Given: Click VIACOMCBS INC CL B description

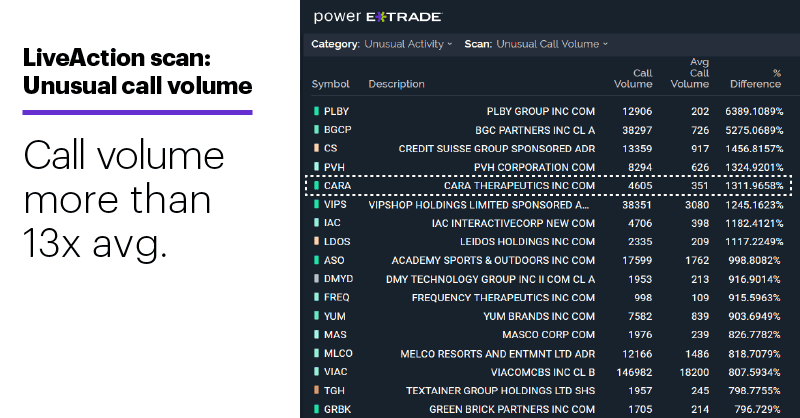Looking at the screenshot, I should (x=543, y=372).
